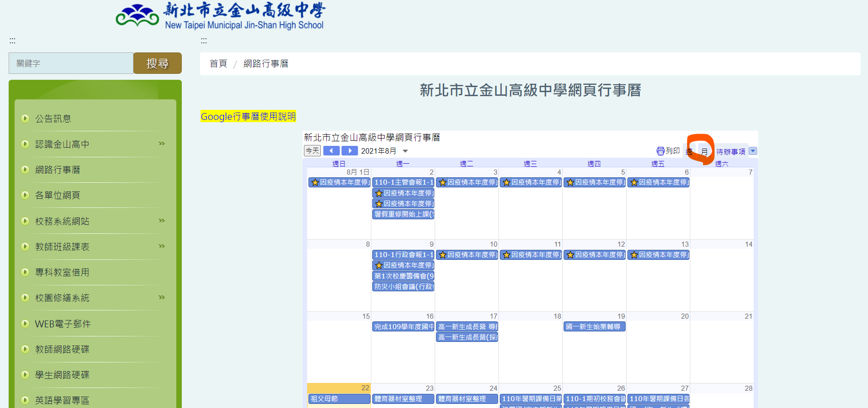Open 暑假重修開始上課 event
The width and height of the screenshot is (868, 408).
[403, 214]
